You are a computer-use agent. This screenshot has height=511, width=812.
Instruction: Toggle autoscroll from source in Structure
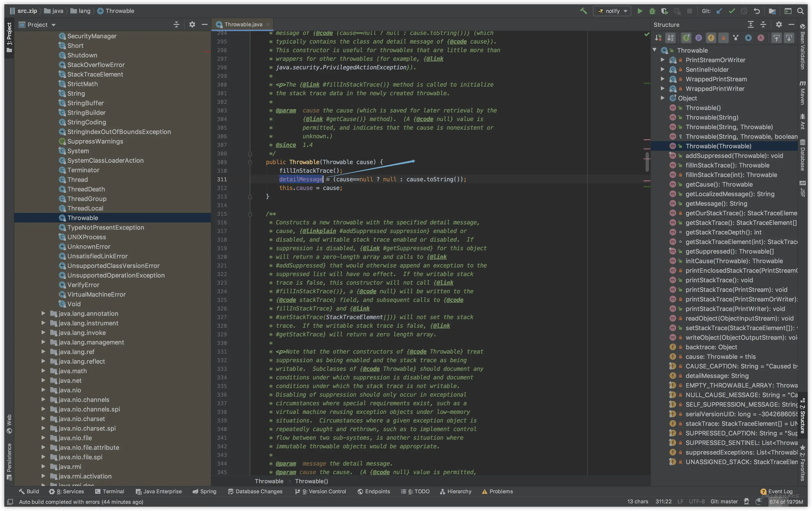[789, 38]
